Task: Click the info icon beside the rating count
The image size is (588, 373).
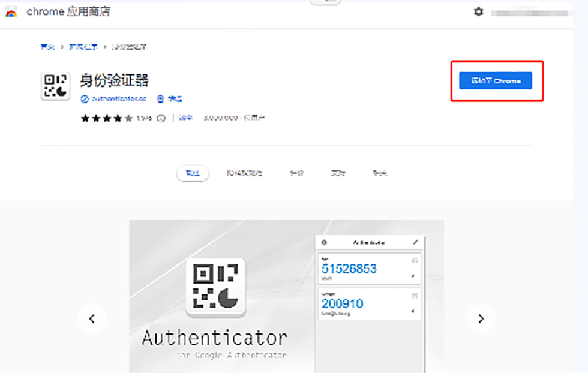Action: [161, 118]
